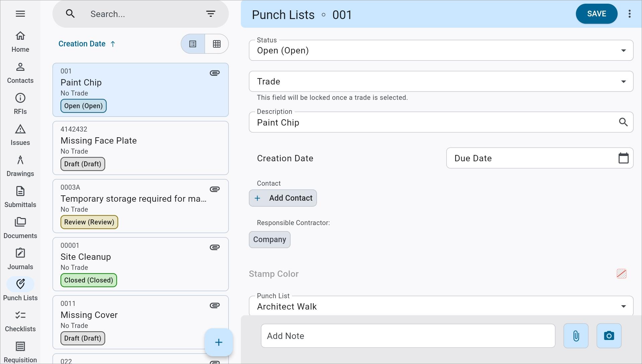Image resolution: width=642 pixels, height=364 pixels.
Task: Click the Company chip
Action: 270,239
